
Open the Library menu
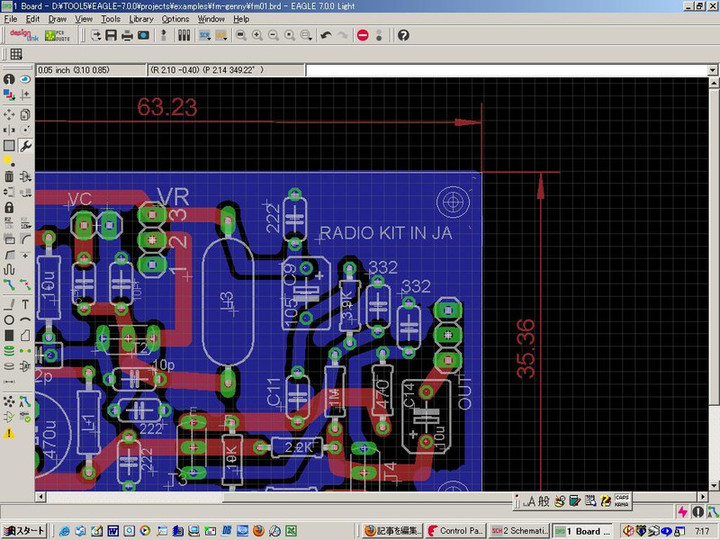point(141,19)
